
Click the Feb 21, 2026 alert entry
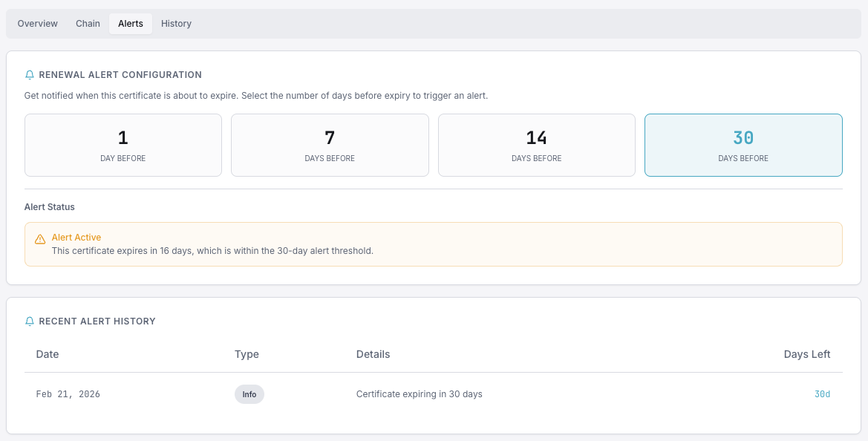click(68, 394)
